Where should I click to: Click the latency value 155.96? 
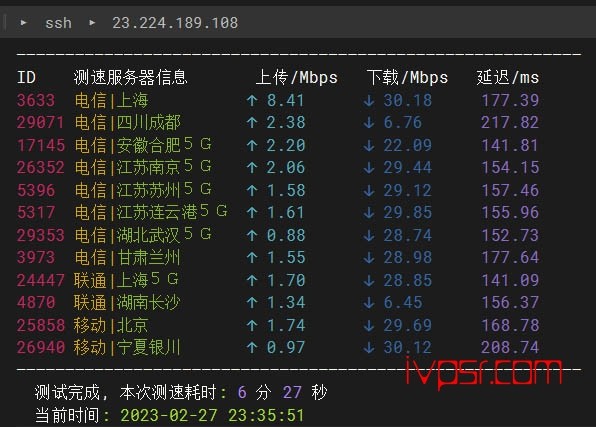(x=510, y=212)
